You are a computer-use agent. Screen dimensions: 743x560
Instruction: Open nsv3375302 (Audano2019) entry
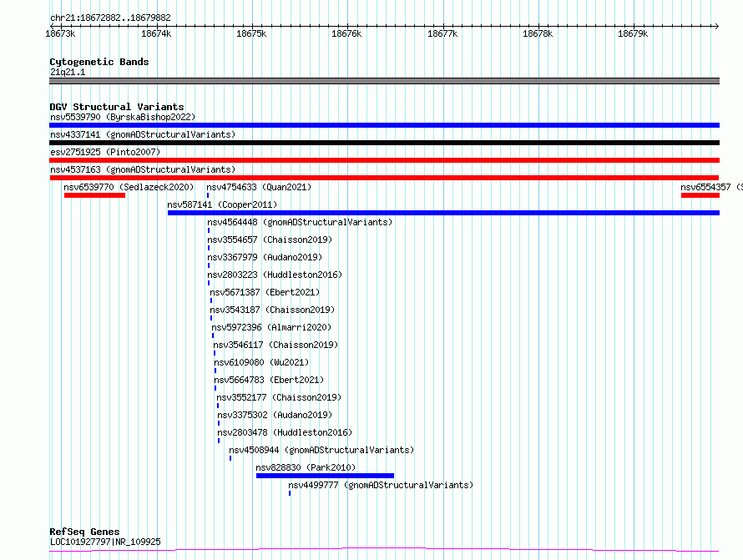[275, 415]
